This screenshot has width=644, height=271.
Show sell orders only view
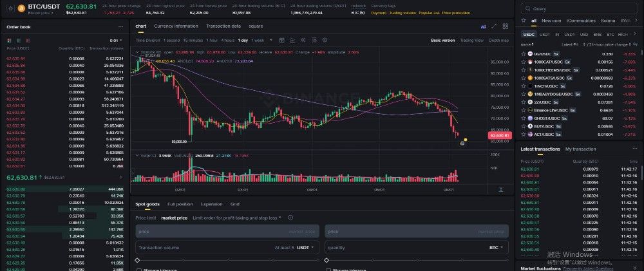28,41
